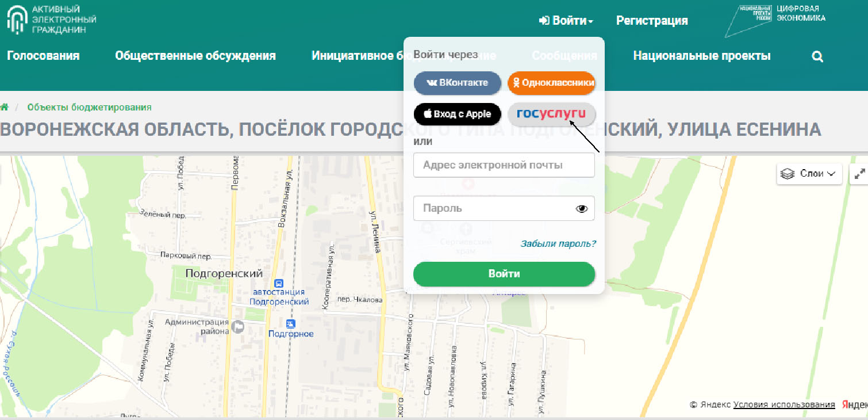The image size is (868, 420).
Task: Click the автостанция Подгоренский bus icon
Action: click(x=279, y=283)
